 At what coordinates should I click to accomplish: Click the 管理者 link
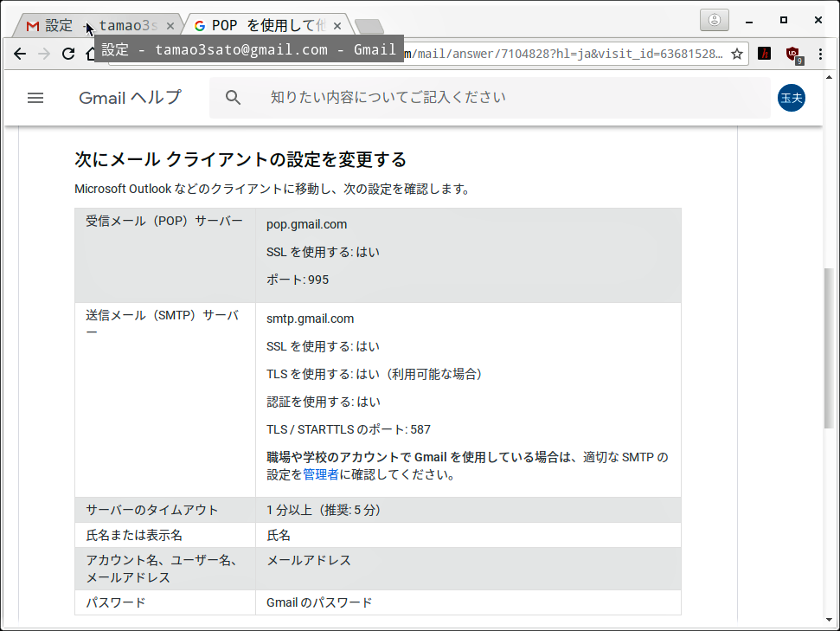click(x=321, y=474)
